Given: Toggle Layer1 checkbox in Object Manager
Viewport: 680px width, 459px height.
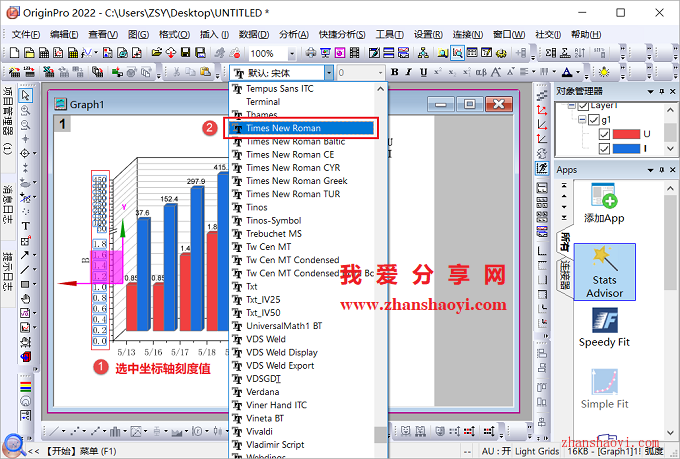Looking at the screenshot, I should (583, 105).
